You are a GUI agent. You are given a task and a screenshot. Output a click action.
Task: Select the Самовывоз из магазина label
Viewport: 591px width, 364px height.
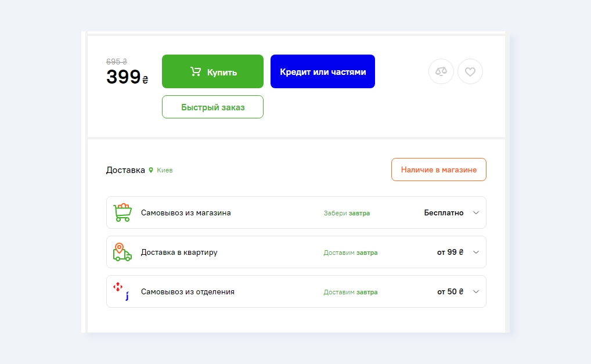(x=186, y=212)
